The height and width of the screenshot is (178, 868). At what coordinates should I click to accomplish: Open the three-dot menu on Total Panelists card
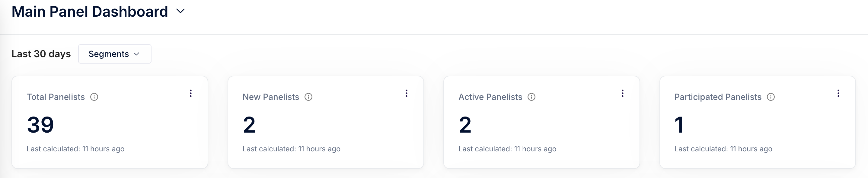[x=191, y=93]
